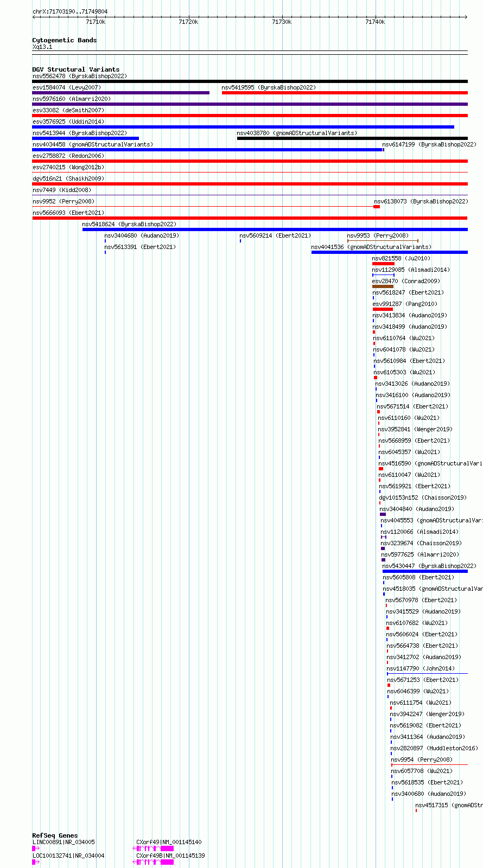
Task: Open nsv3239674 (Chaisson2019) variant
Action: 421,543
